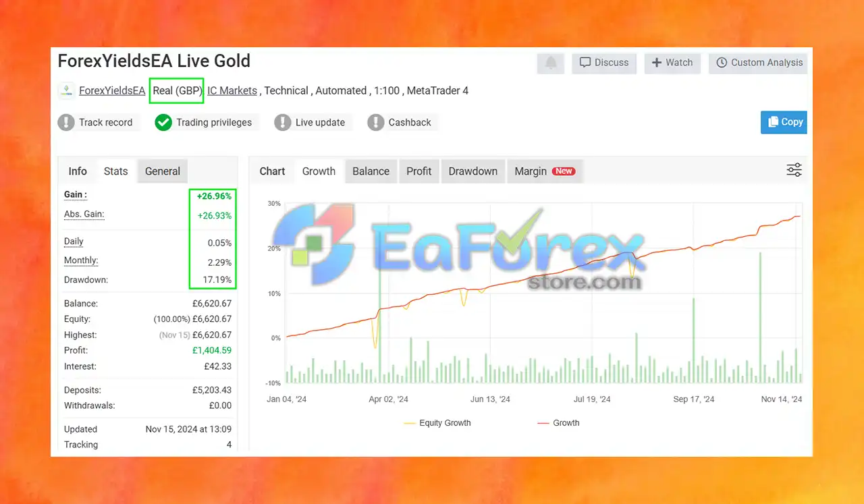Click the +26.96% gain value
This screenshot has height=504, width=864.
214,196
